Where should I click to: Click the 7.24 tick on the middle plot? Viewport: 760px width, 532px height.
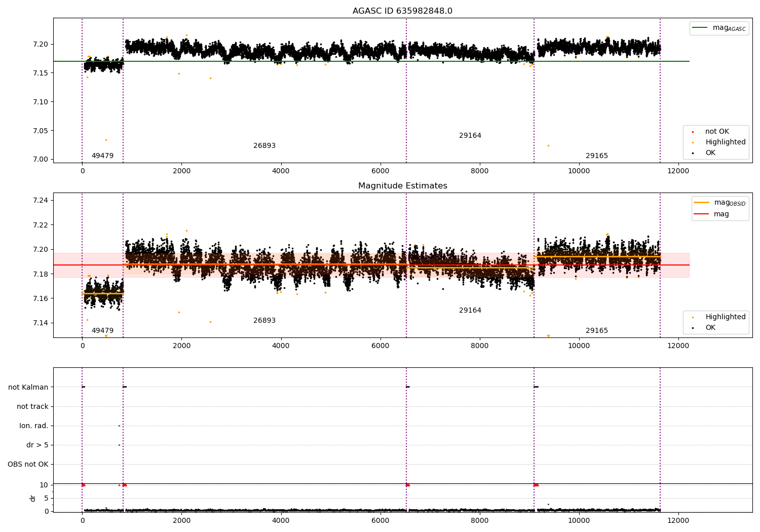click(x=40, y=201)
